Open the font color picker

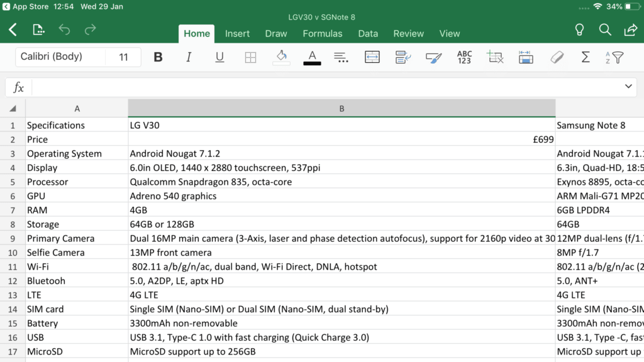pos(312,57)
